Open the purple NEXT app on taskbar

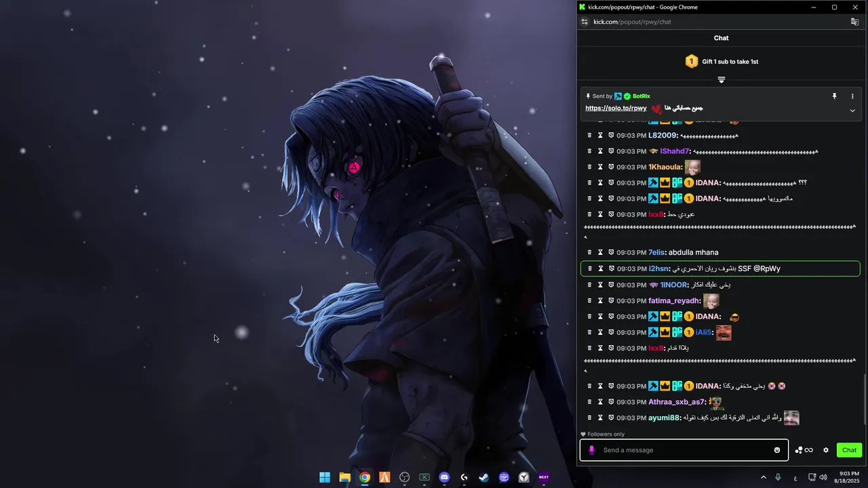point(544,477)
